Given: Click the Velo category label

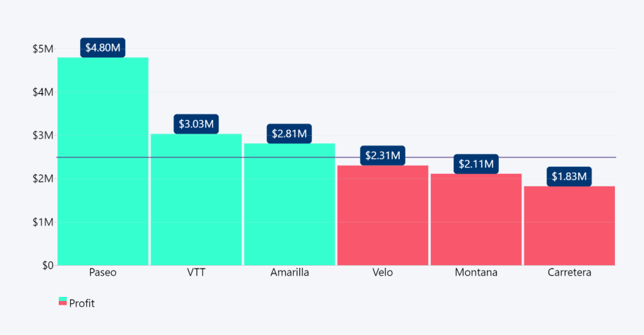Looking at the screenshot, I should (383, 272).
